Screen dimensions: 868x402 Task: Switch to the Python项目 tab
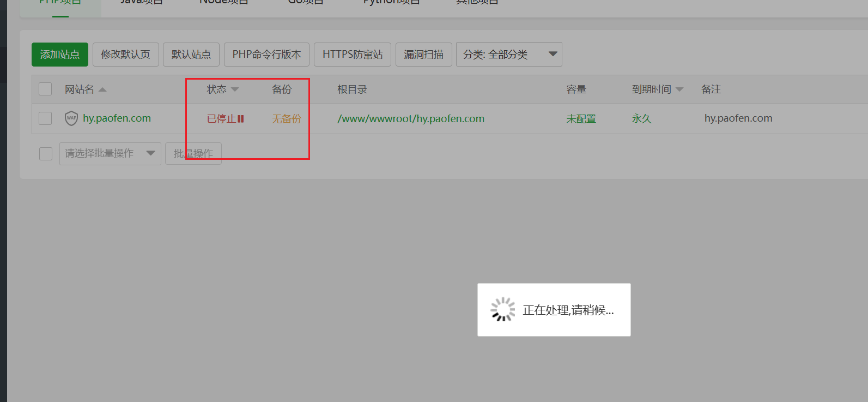(x=391, y=2)
